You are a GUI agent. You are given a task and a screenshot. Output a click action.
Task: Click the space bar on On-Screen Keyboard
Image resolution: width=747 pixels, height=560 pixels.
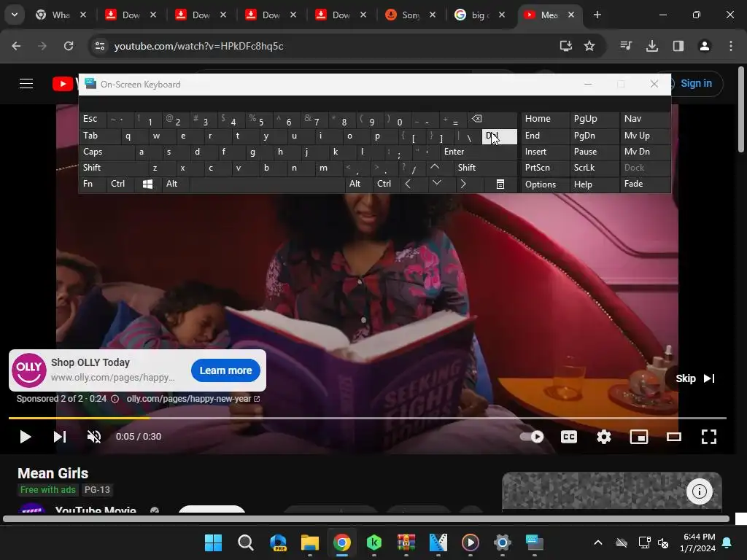pyautogui.click(x=267, y=184)
